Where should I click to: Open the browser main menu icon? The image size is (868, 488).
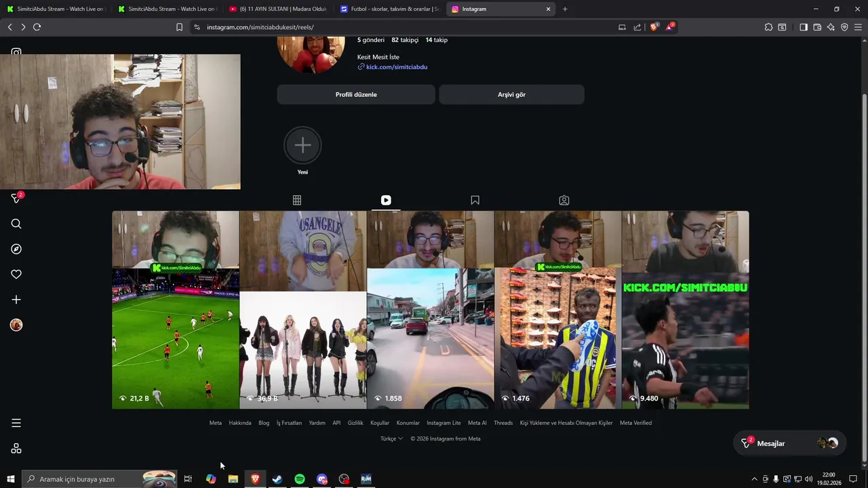(859, 27)
